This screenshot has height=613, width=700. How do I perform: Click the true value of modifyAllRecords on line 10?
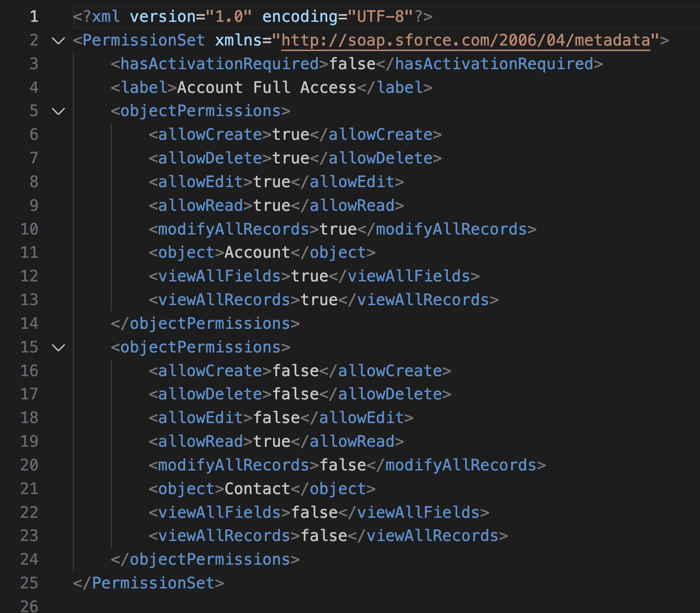pyautogui.click(x=338, y=229)
